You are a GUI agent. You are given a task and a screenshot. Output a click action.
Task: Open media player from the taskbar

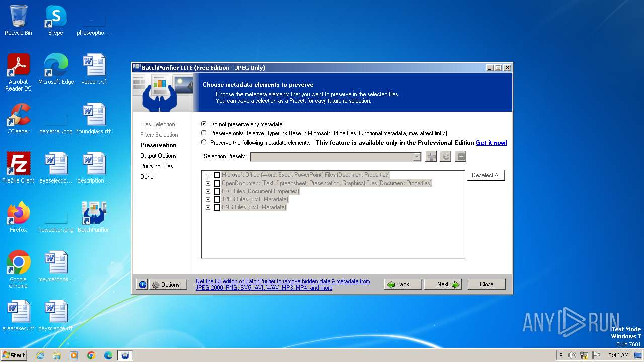74,355
